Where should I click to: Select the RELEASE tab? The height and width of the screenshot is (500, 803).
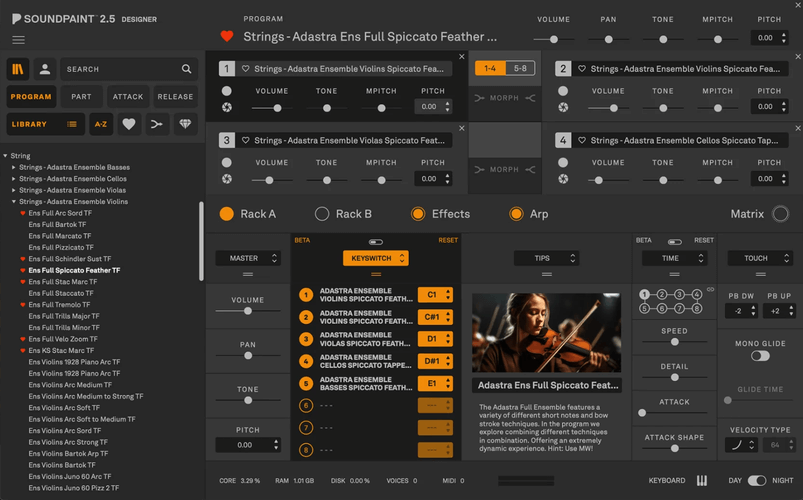point(175,96)
